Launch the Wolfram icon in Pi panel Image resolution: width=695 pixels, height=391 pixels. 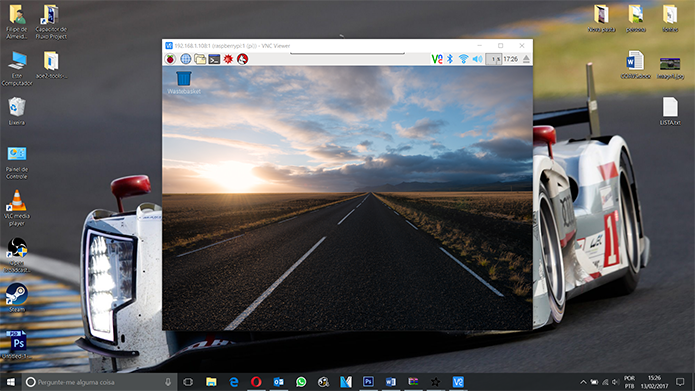tap(242, 59)
